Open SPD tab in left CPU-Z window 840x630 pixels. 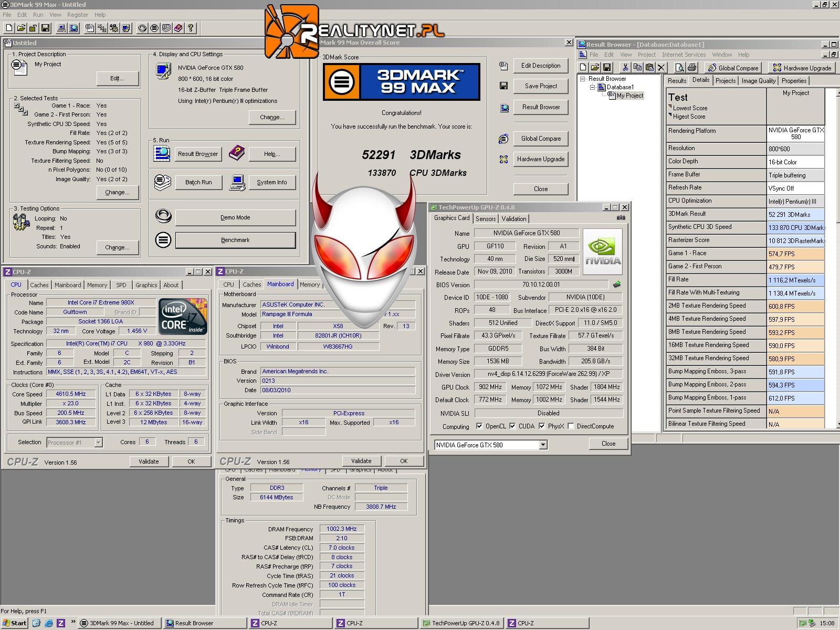pos(121,285)
